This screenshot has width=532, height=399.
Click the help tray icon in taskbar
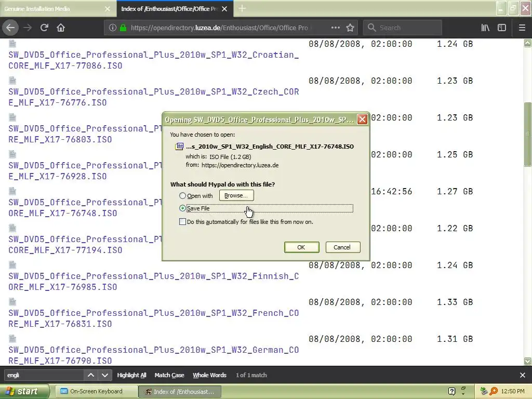[x=451, y=391]
